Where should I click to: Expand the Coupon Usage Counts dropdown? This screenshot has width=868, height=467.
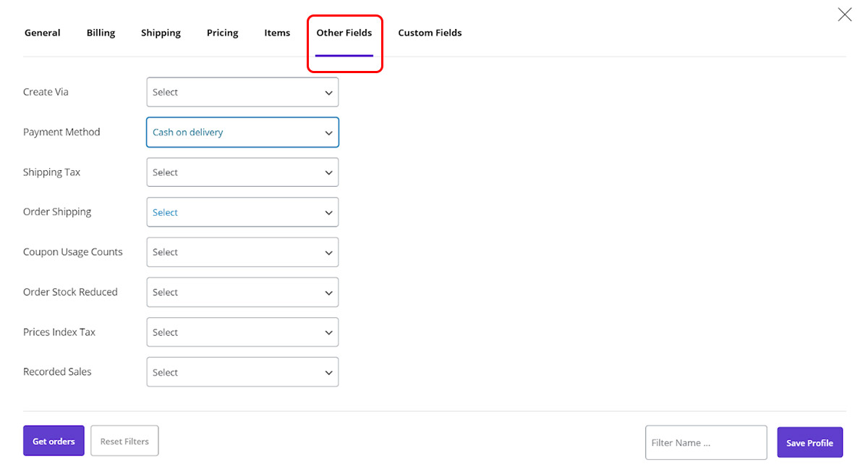tap(242, 252)
